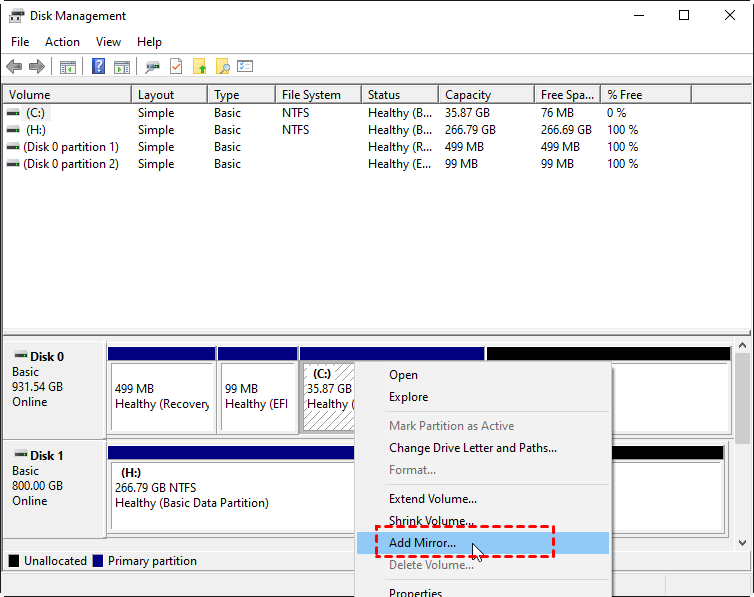Screen dimensions: 754x597
Task: Click drive icon beside Disk 0 partition 2
Action: 13,164
